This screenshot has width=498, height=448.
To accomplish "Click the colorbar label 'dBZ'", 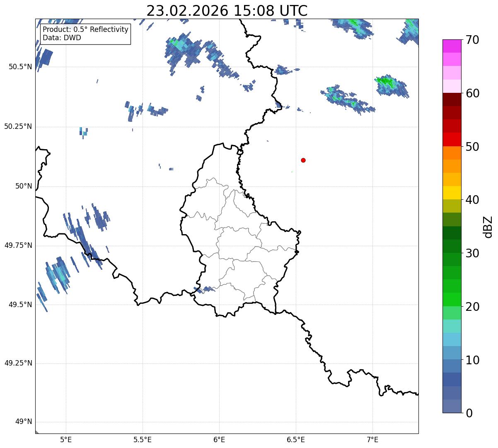I will coord(488,227).
